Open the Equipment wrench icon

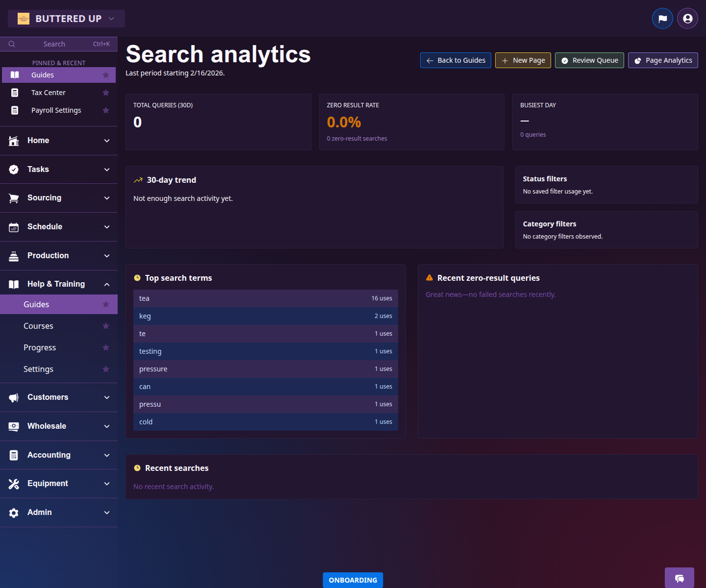(14, 483)
